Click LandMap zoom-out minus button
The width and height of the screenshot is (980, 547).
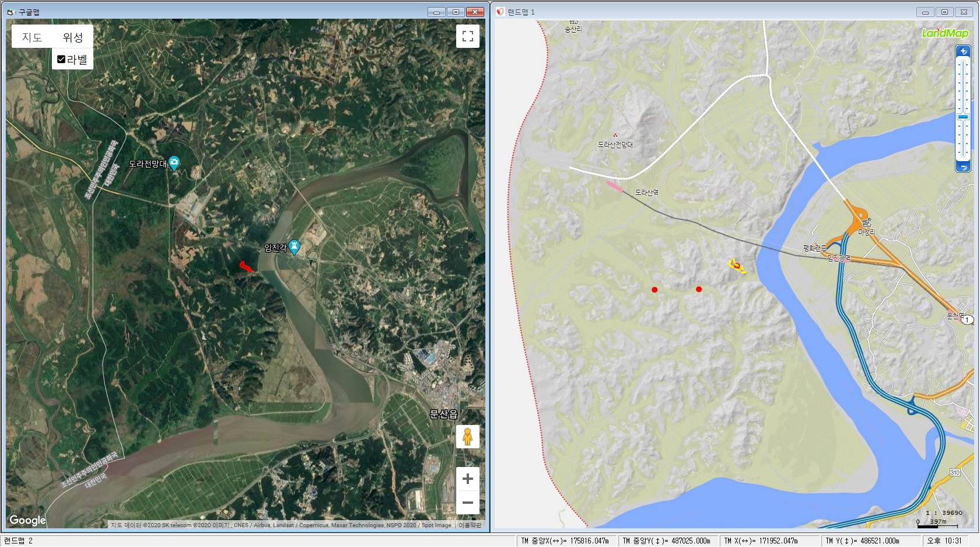tap(963, 168)
